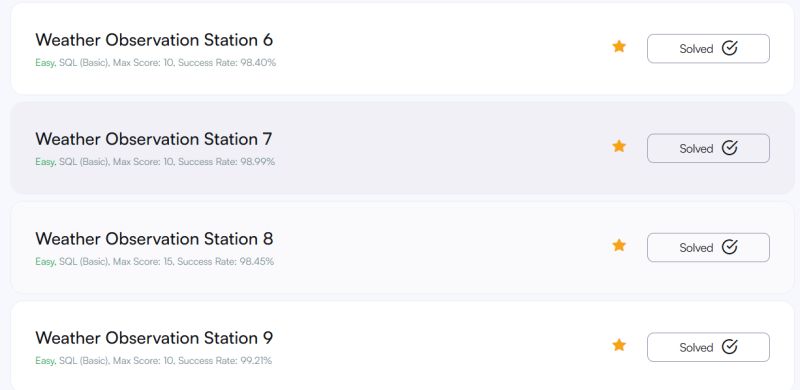Click the Solved button on Station 7 row

coord(708,148)
